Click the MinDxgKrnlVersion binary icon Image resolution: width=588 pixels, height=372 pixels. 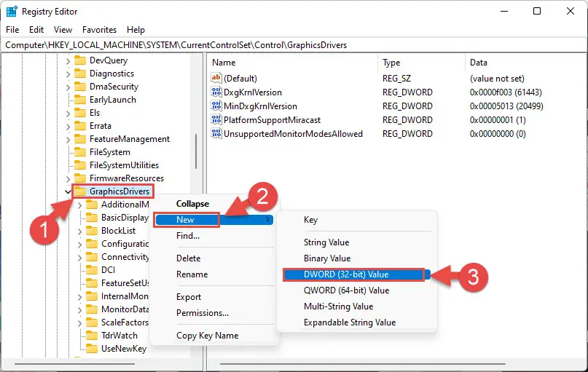(x=216, y=106)
